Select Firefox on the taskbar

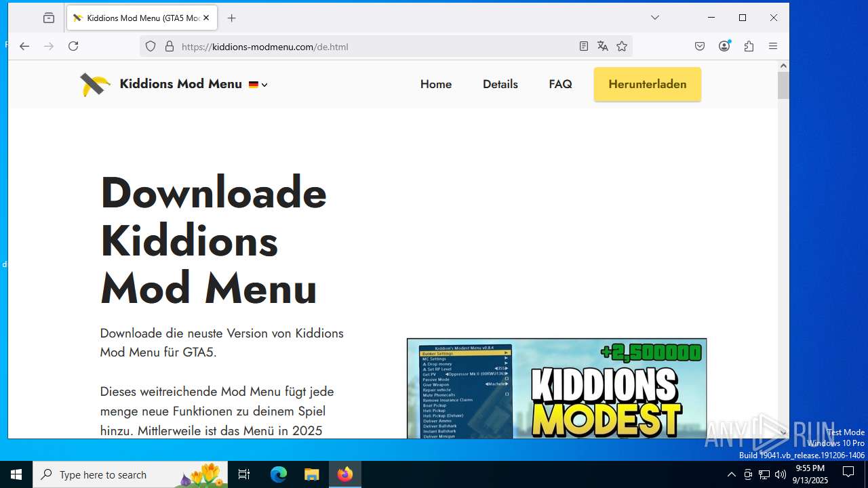pyautogui.click(x=345, y=474)
